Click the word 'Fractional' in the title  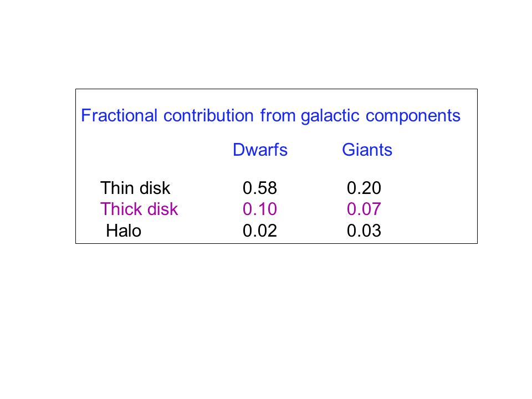point(119,116)
